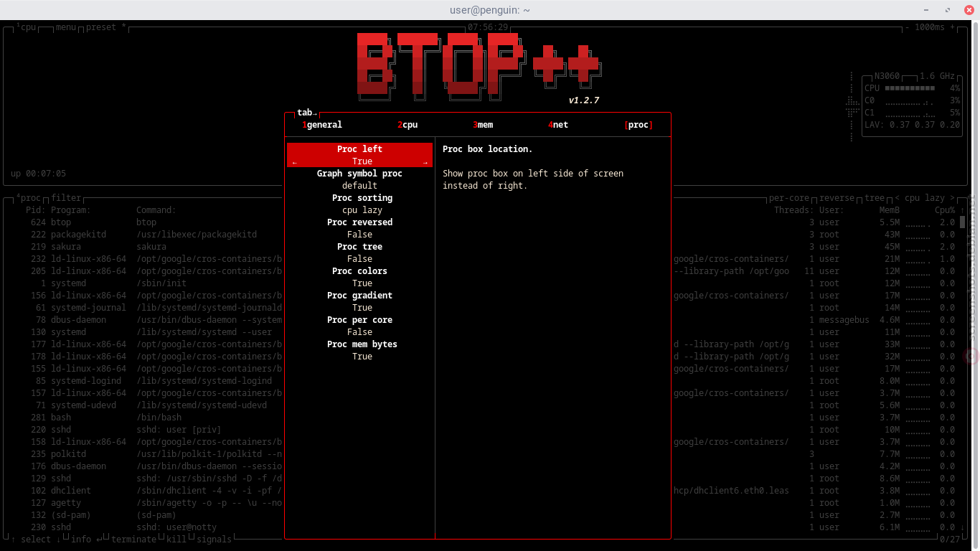
Task: Click the CPU usage meter bar
Action: point(910,88)
